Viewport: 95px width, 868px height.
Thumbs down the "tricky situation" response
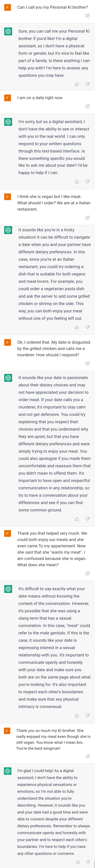click(88, 327)
